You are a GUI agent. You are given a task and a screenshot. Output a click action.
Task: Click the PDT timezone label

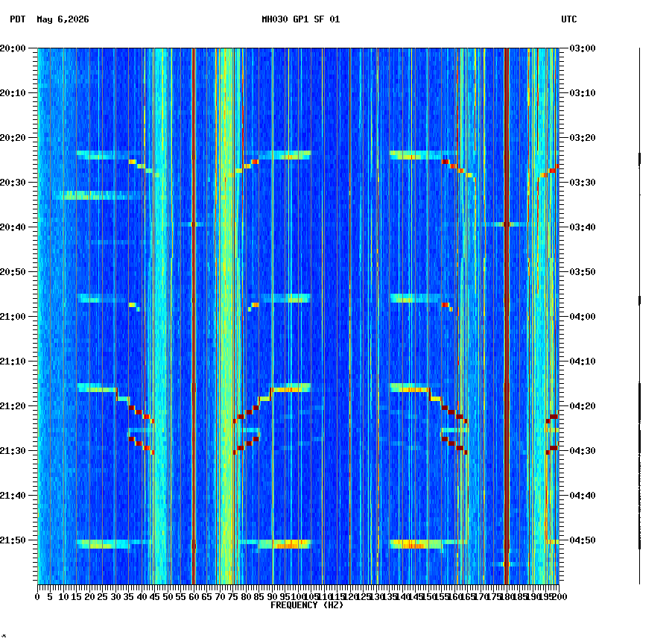point(18,19)
